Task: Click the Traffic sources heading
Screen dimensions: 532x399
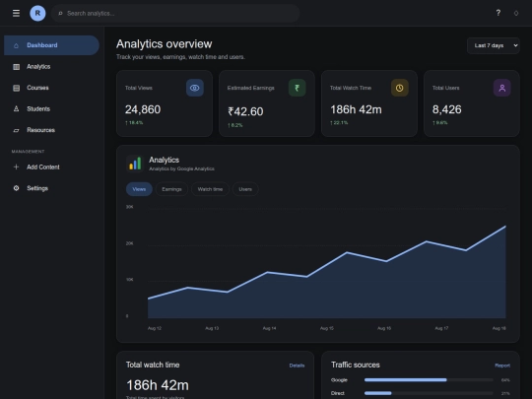Action: tap(356, 366)
